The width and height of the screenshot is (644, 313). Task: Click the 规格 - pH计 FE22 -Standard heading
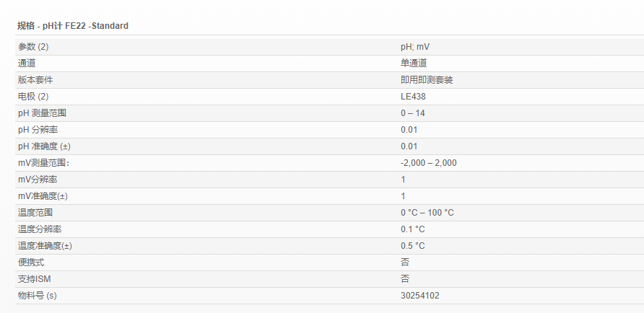click(x=73, y=26)
